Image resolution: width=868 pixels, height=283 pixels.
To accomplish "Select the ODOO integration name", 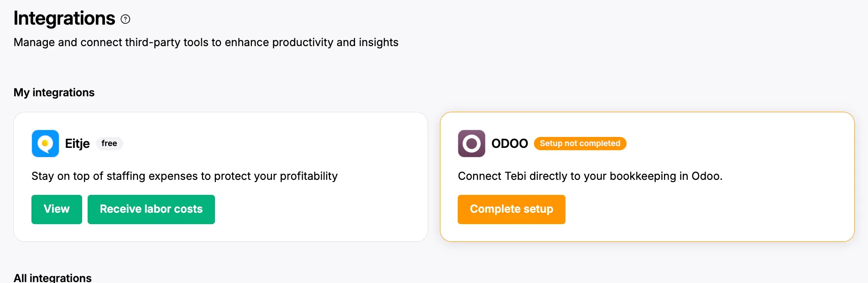I will click(509, 144).
